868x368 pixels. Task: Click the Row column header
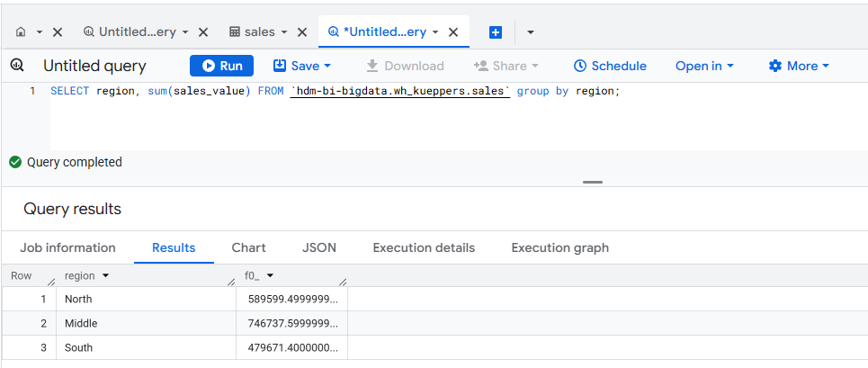coord(21,275)
